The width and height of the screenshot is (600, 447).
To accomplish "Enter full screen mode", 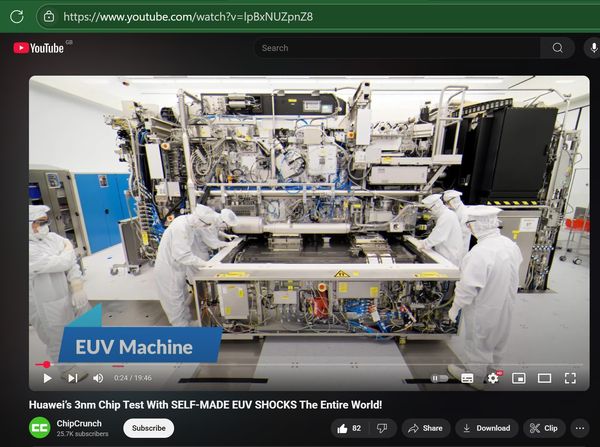I will [x=570, y=378].
